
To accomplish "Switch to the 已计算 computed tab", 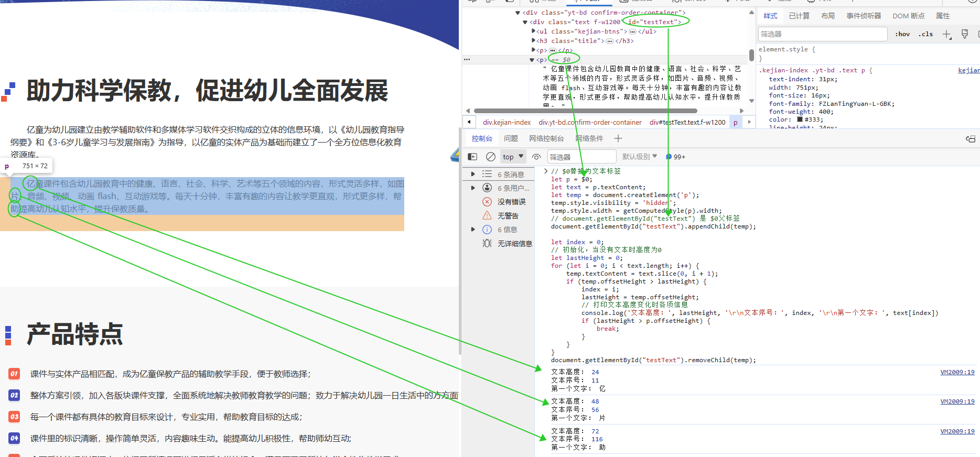I will point(799,16).
